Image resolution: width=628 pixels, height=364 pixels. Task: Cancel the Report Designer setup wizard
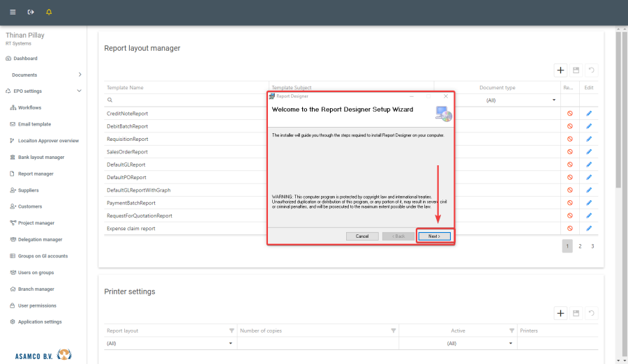[362, 236]
